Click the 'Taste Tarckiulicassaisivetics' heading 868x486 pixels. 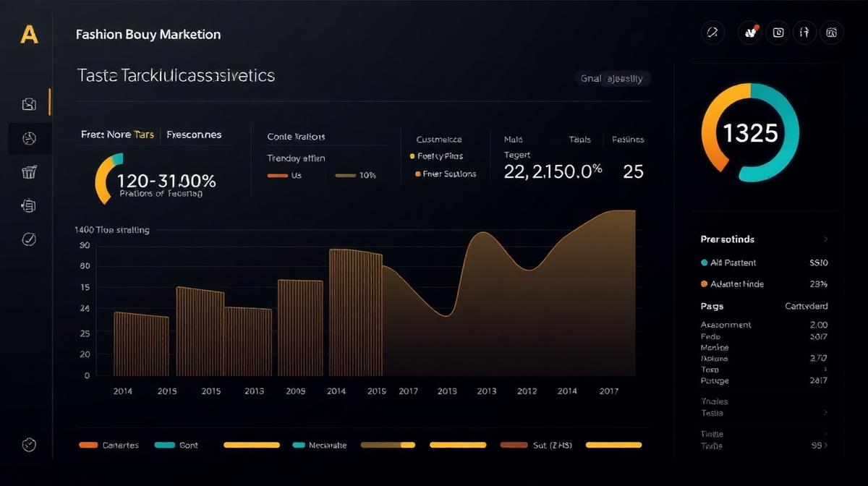pos(176,75)
